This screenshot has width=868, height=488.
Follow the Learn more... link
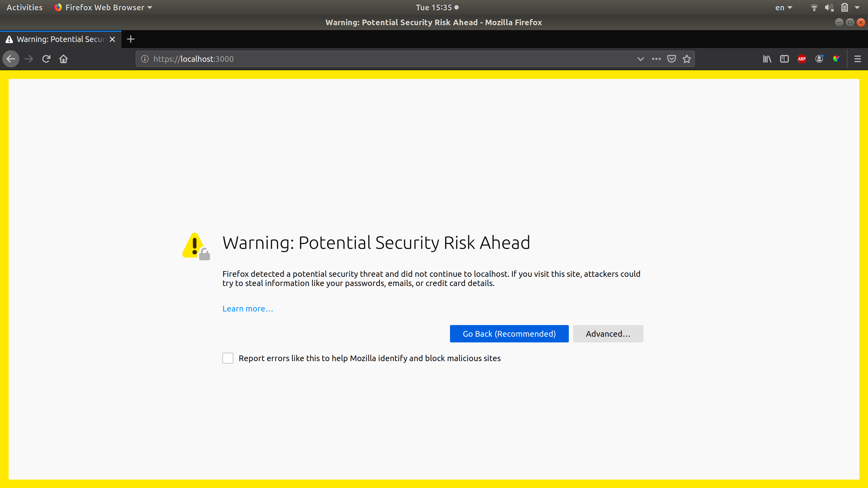pos(248,309)
